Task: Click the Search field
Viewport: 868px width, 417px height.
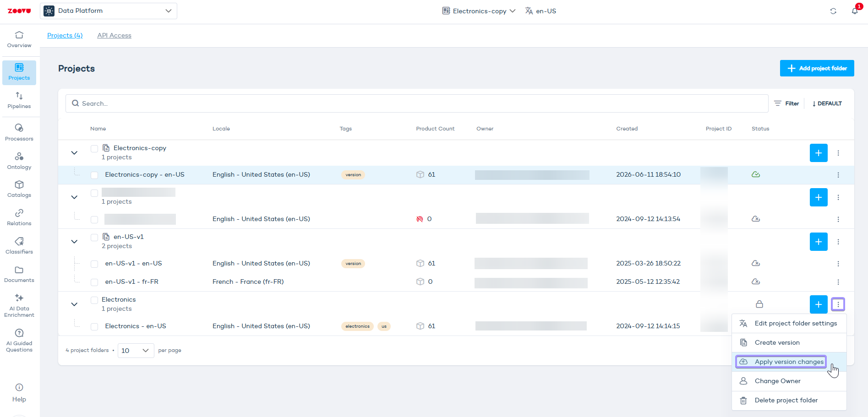Action: pos(417,103)
